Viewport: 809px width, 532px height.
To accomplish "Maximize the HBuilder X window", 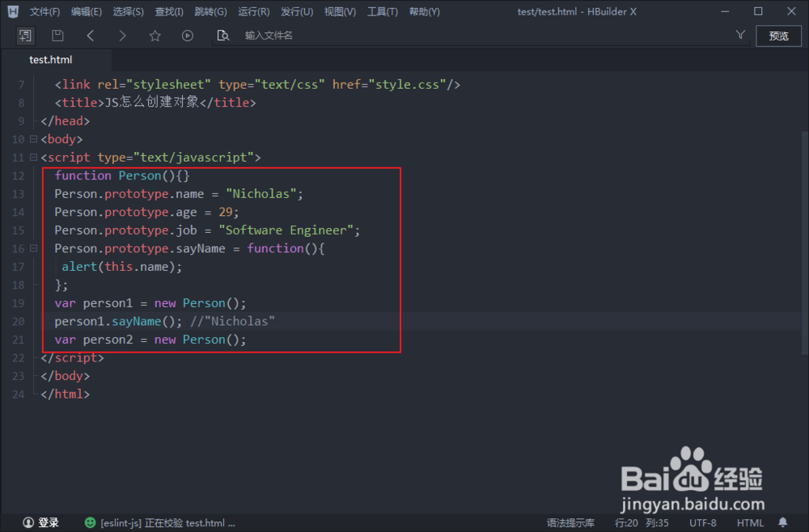I will (758, 11).
